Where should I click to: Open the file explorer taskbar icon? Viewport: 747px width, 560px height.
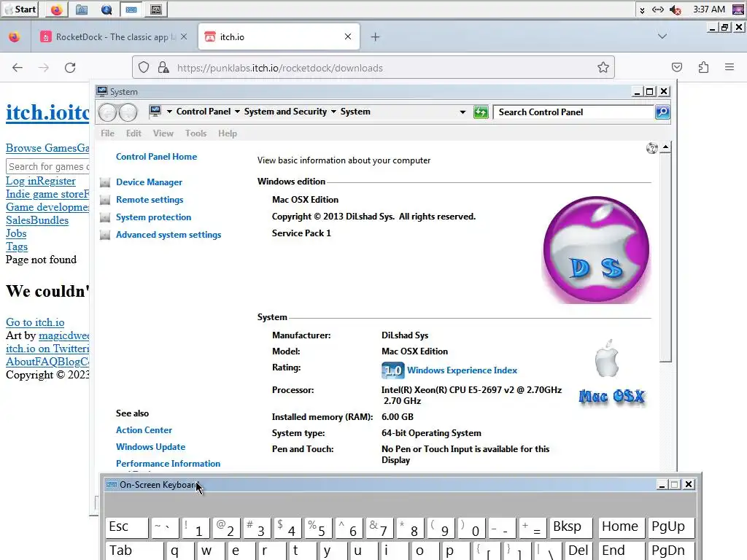coord(82,9)
